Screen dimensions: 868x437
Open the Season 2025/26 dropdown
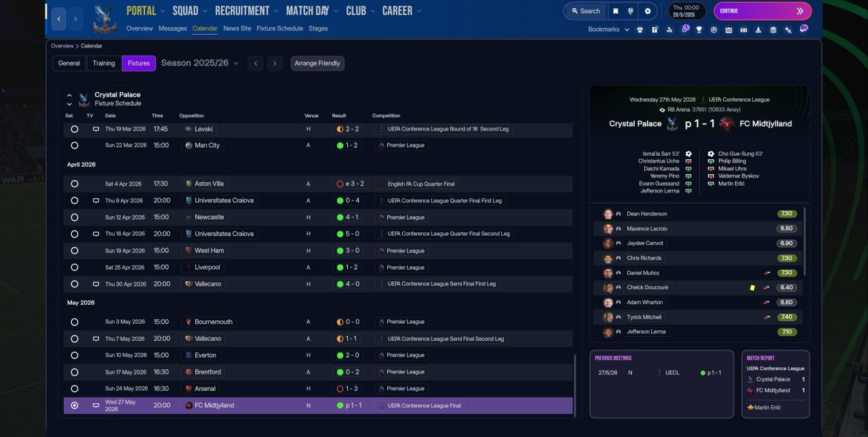pyautogui.click(x=199, y=63)
